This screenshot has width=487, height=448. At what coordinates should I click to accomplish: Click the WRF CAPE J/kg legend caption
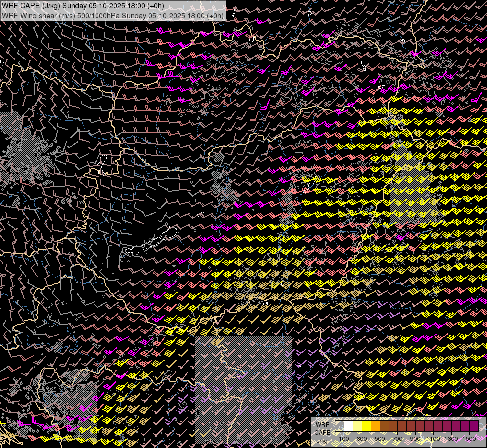[x=322, y=432]
